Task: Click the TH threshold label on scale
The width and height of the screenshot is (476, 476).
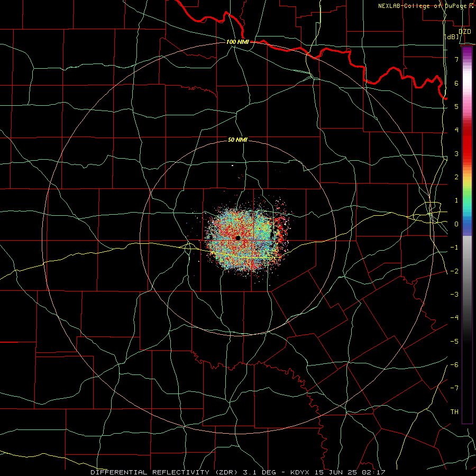Action: [x=454, y=412]
